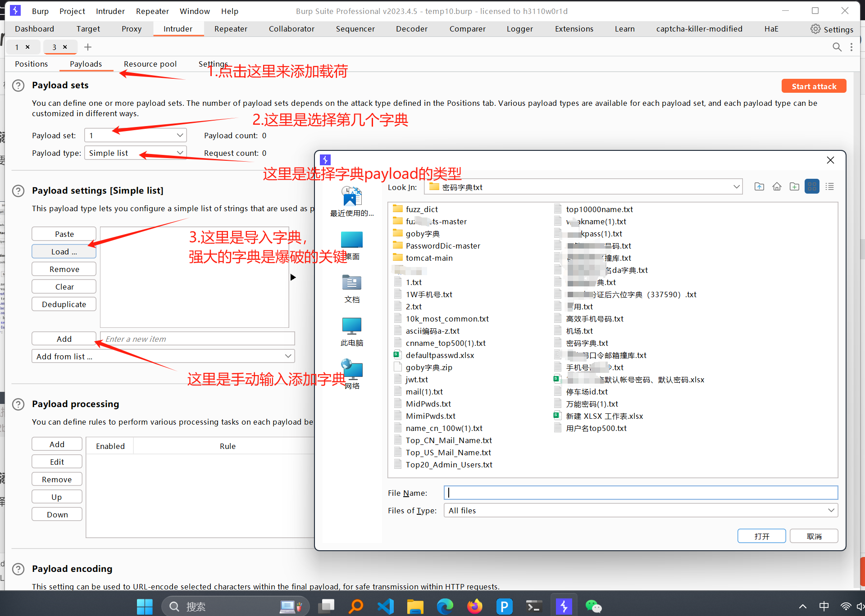Open Microsoft Edge from taskbar
Image resolution: width=865 pixels, height=616 pixels.
tap(445, 607)
